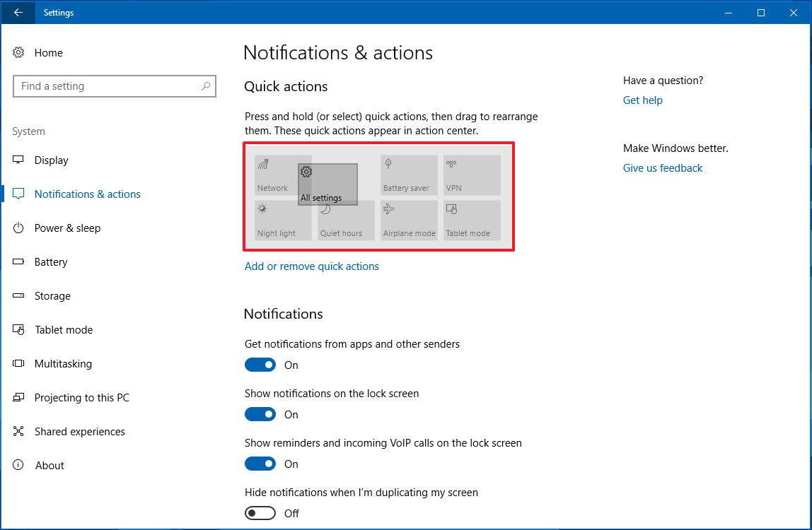Turn off notifications from apps and senders
The image size is (812, 530).
tap(260, 365)
